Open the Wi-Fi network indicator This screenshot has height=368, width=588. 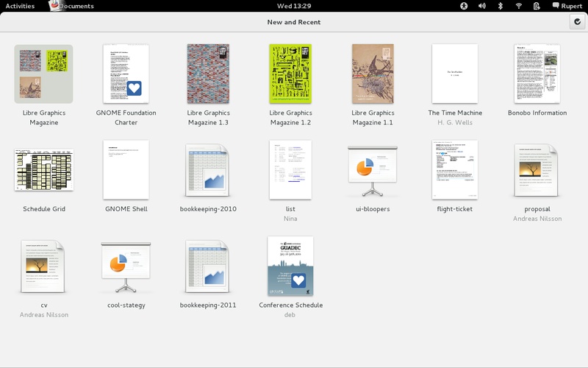[519, 6]
